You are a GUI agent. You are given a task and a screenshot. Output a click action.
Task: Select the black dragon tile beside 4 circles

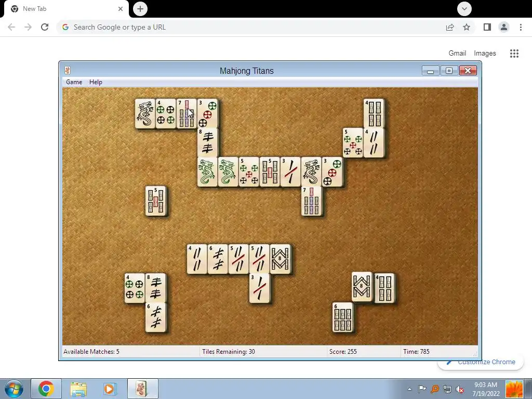coord(145,114)
